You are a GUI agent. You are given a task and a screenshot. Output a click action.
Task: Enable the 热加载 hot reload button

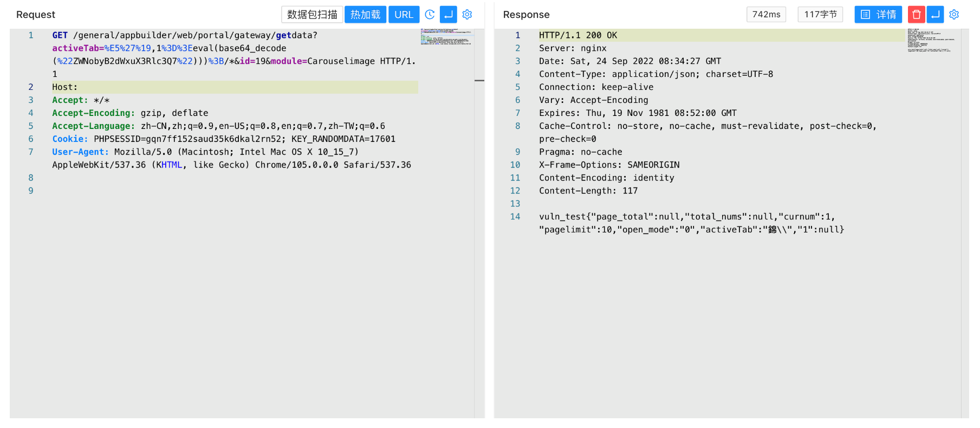click(365, 15)
